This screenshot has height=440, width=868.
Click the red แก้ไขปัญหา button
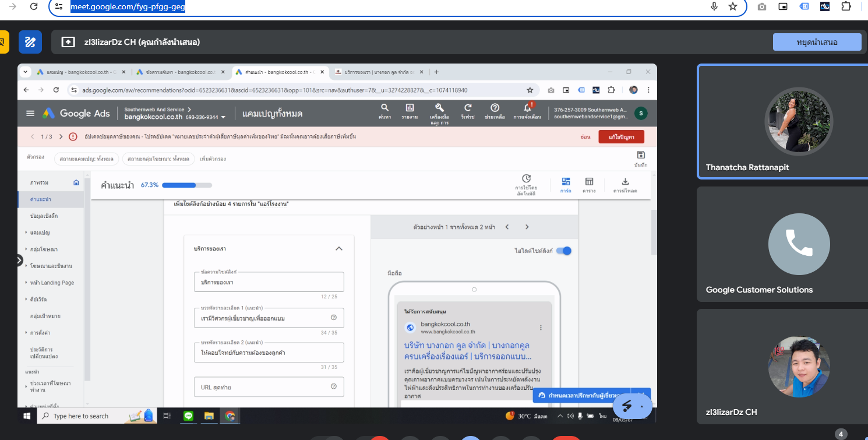[621, 136]
